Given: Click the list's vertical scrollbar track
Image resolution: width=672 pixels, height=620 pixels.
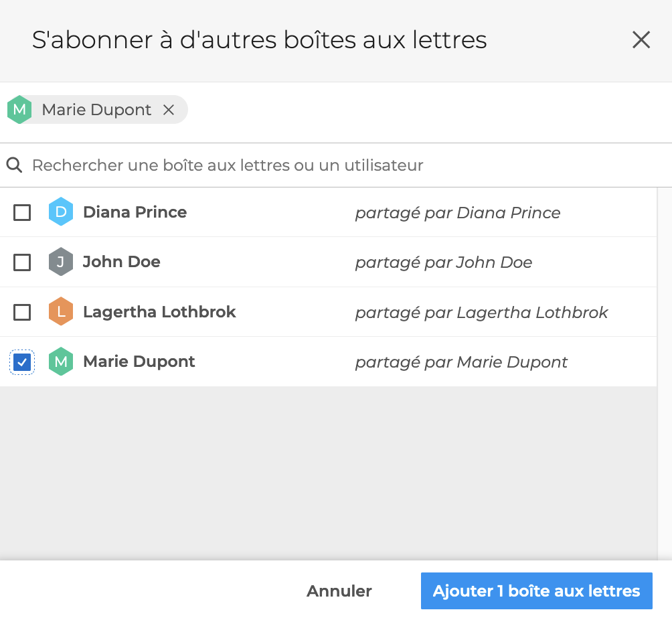Looking at the screenshot, I should 664,402.
